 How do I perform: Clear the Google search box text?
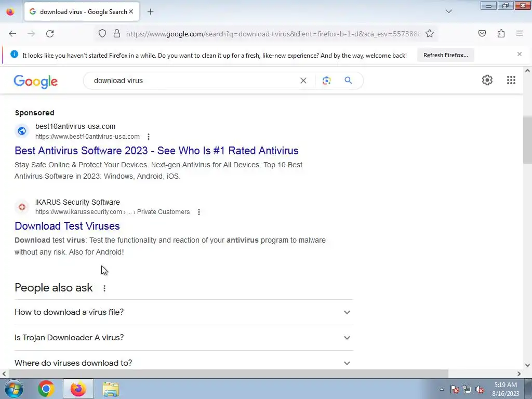coord(303,81)
